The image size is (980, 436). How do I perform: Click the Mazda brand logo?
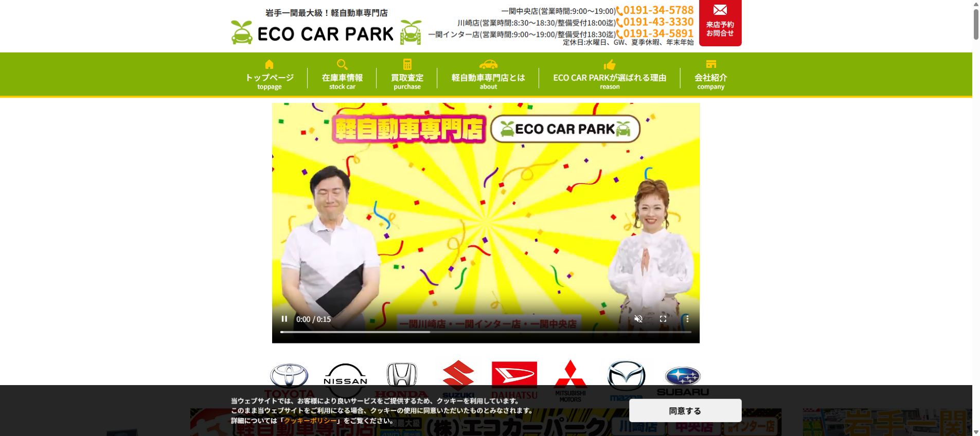(x=626, y=381)
